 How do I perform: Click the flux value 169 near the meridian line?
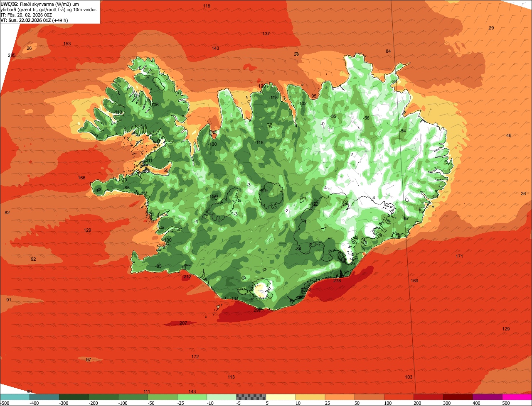tap(414, 281)
